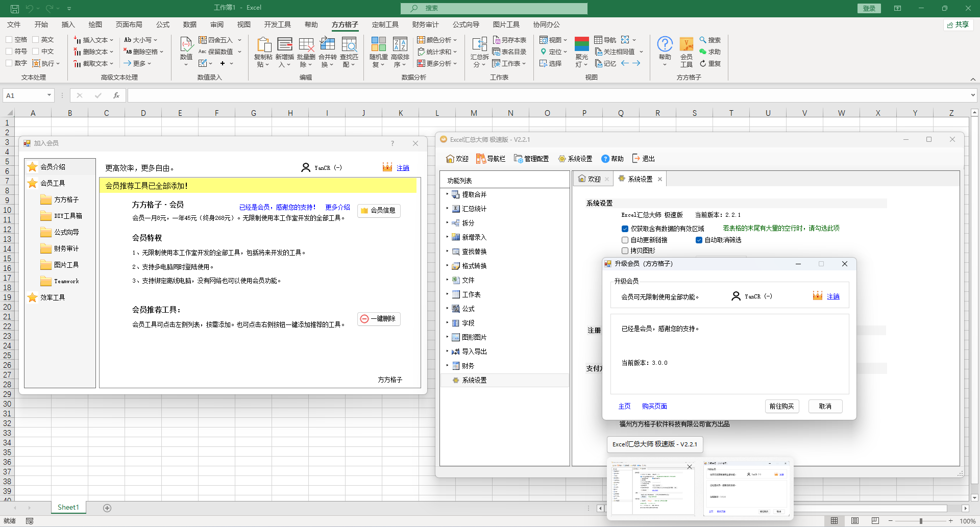Open the 大小写 dropdown
Image resolution: width=980 pixels, height=527 pixels.
pos(141,40)
